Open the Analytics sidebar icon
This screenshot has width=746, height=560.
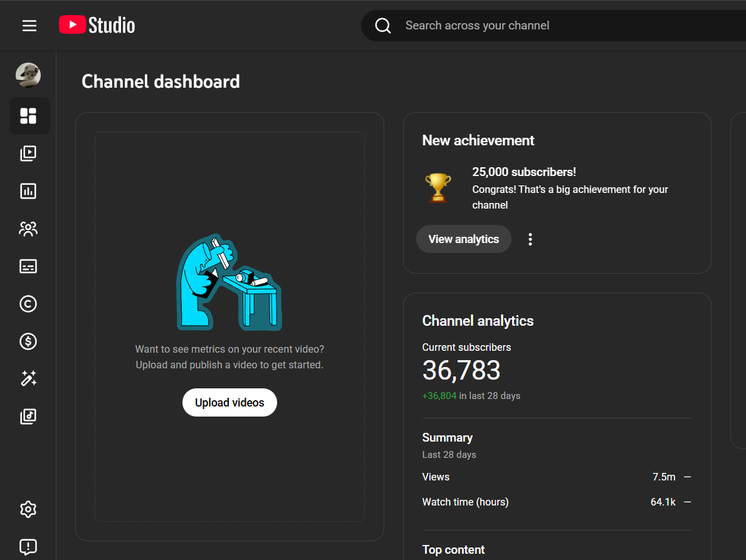[x=28, y=191]
